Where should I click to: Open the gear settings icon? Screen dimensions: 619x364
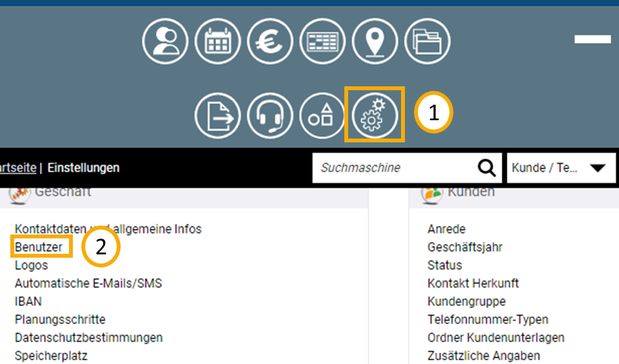[x=375, y=116]
